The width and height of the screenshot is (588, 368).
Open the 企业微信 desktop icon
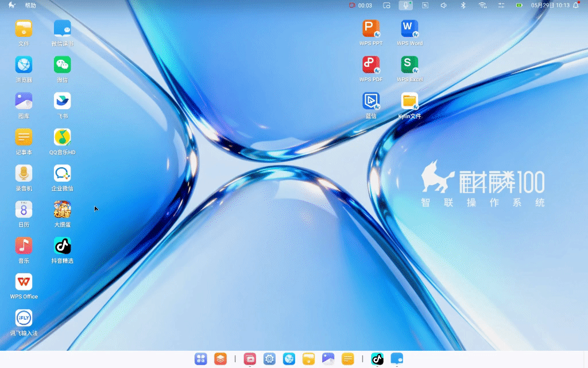[62, 174]
